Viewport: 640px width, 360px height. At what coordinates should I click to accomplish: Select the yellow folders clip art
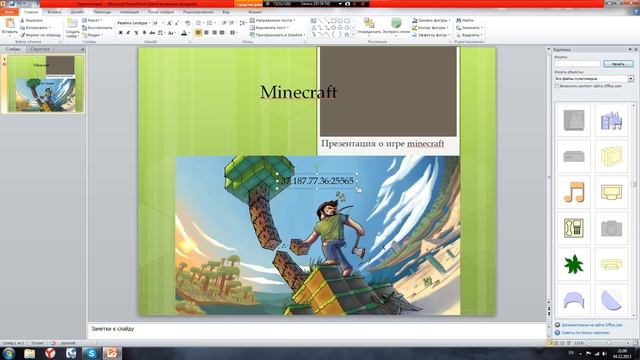point(611,156)
